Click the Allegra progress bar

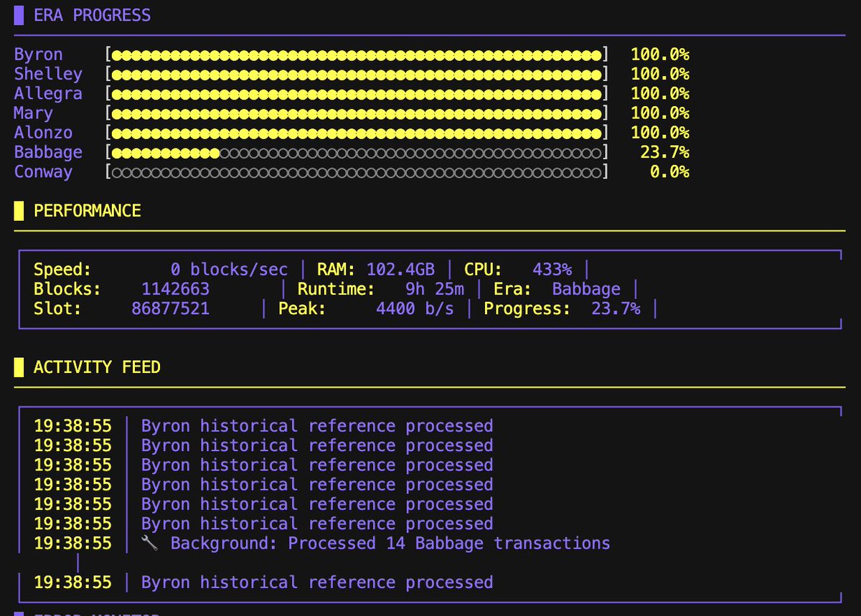click(x=357, y=93)
